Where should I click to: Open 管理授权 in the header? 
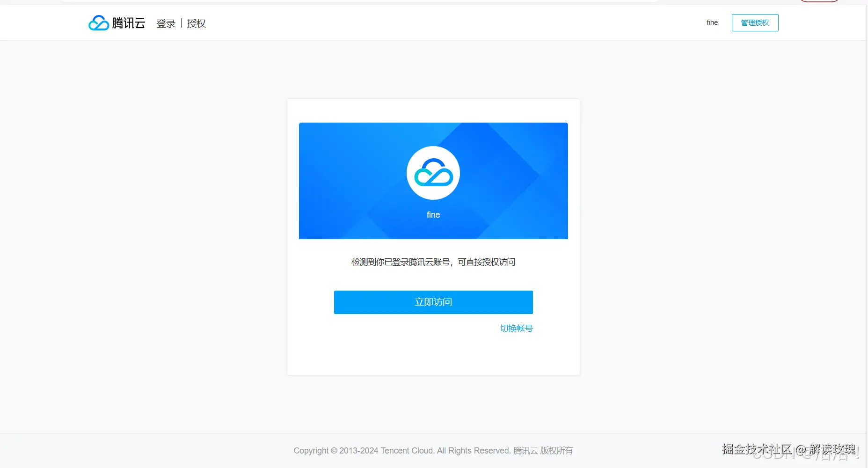click(755, 23)
